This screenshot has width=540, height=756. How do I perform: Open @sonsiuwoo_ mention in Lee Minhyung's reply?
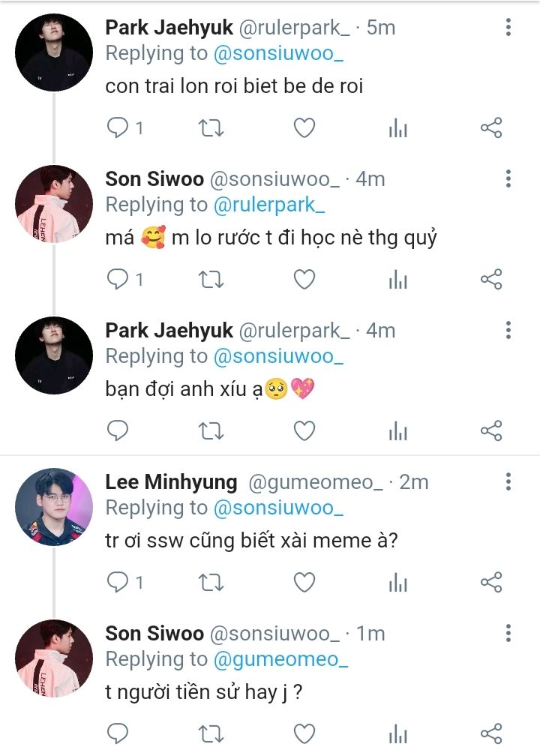[x=278, y=508]
